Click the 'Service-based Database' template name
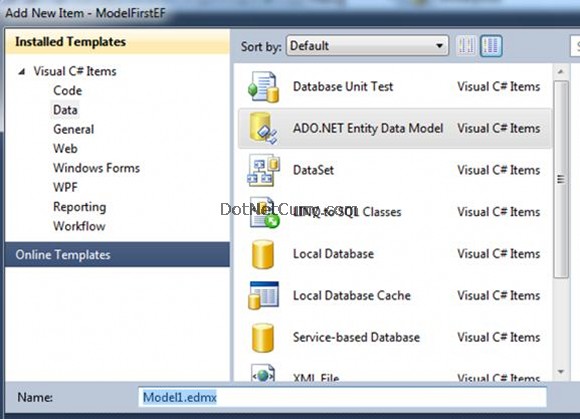This screenshot has width=580, height=419. 356,337
